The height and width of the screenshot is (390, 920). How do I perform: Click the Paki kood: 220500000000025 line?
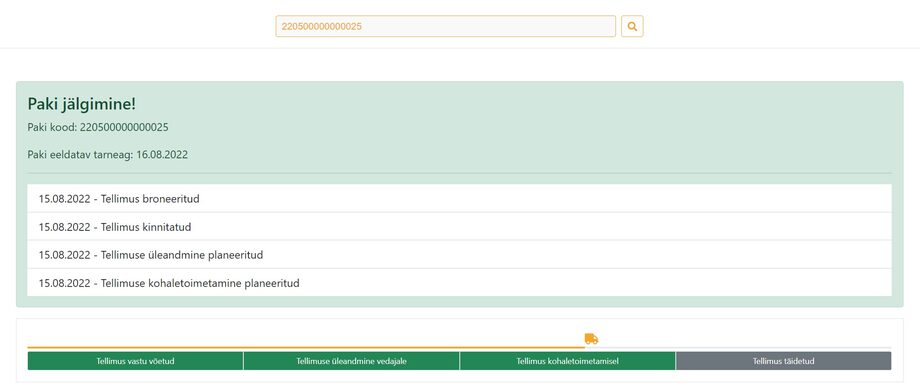tap(98, 127)
